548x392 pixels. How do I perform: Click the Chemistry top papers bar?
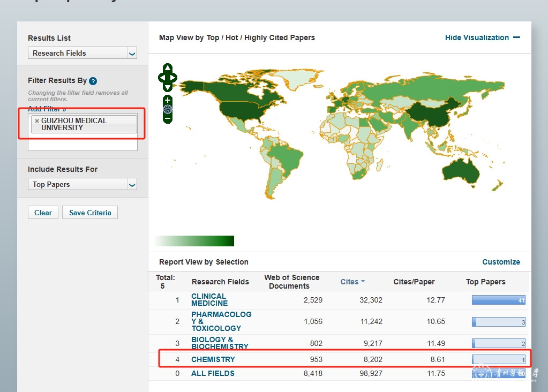[x=498, y=359]
